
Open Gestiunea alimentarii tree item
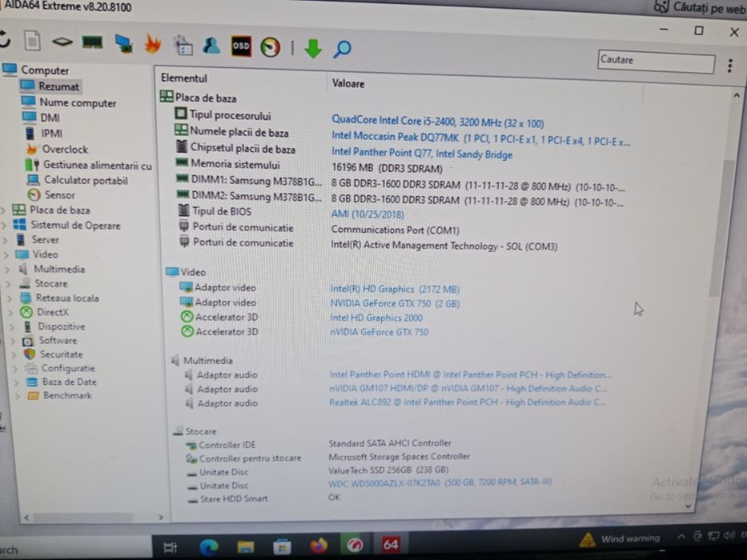[x=89, y=165]
